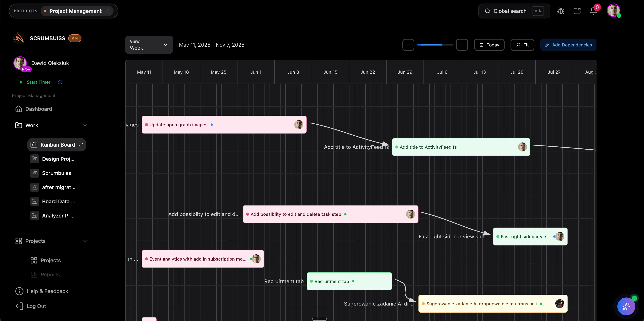
Task: Zoom in with the plus icon
Action: [x=462, y=45]
